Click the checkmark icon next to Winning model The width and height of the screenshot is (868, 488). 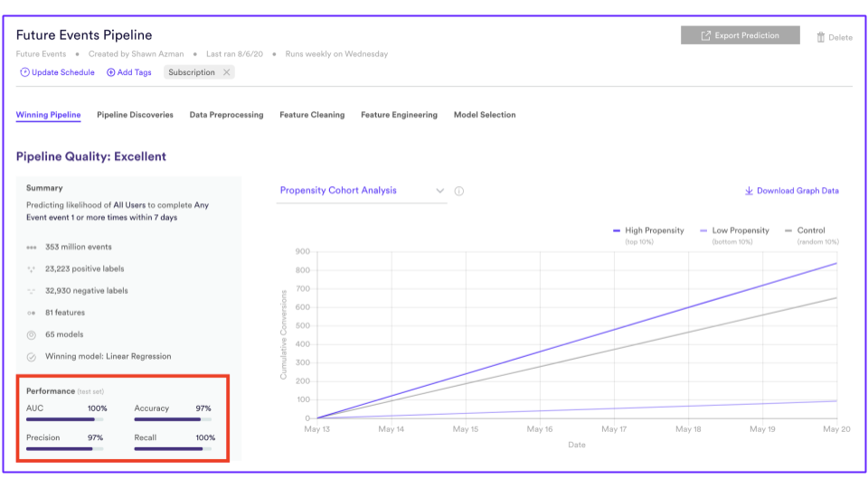coord(32,357)
